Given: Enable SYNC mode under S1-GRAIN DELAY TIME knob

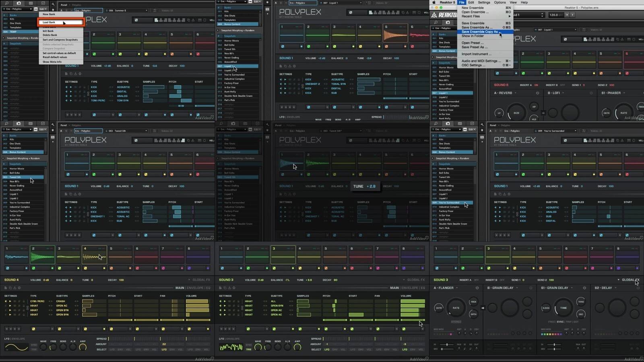Looking at the screenshot, I should point(560,322).
